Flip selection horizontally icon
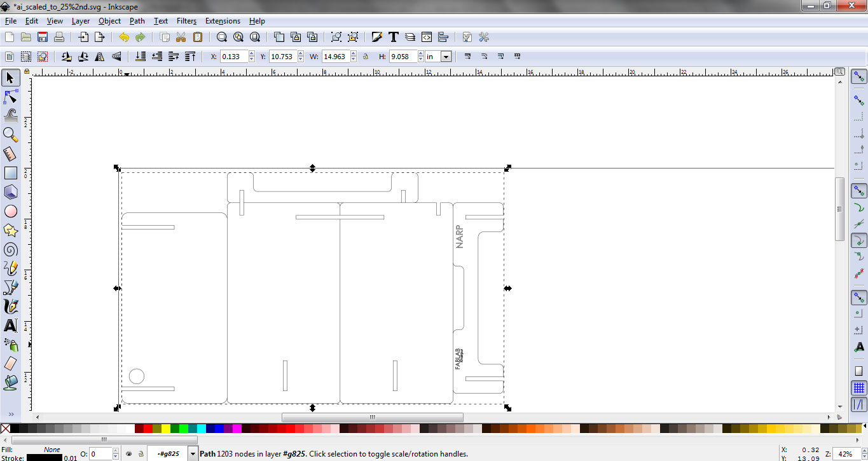 [100, 57]
